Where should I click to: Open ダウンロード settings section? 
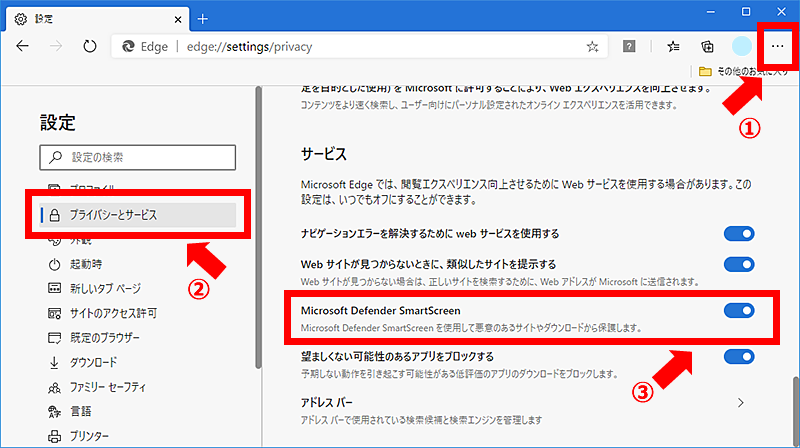coord(93,362)
